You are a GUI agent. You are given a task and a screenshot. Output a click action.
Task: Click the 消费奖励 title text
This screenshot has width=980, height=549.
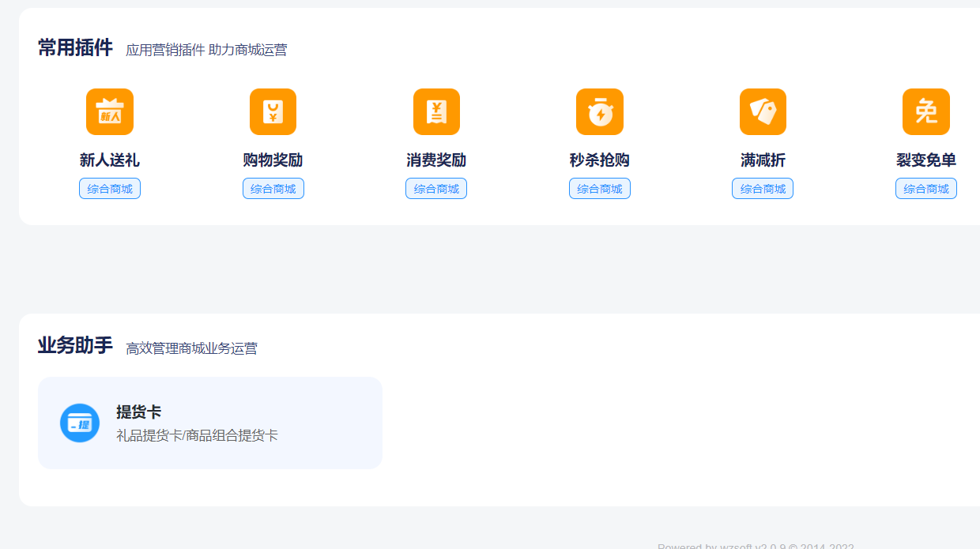436,160
